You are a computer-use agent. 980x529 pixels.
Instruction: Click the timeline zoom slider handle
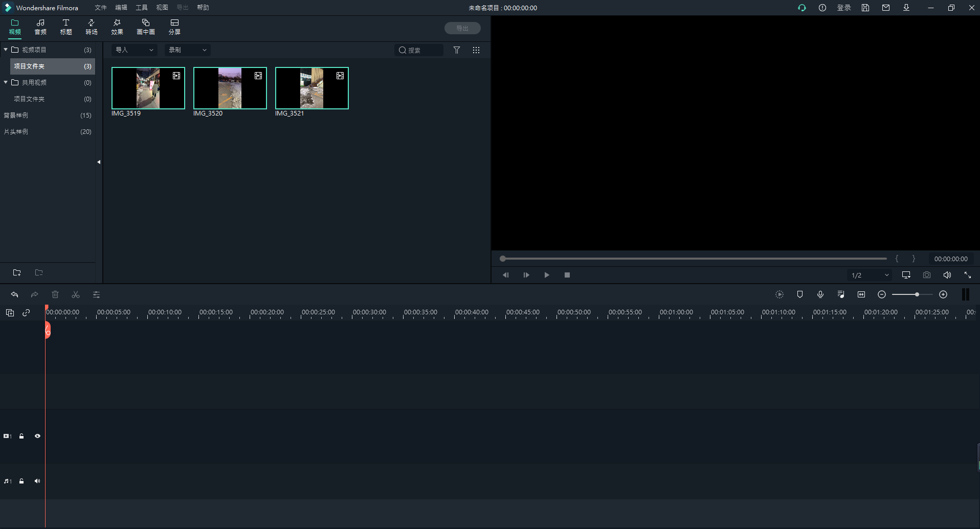point(917,294)
